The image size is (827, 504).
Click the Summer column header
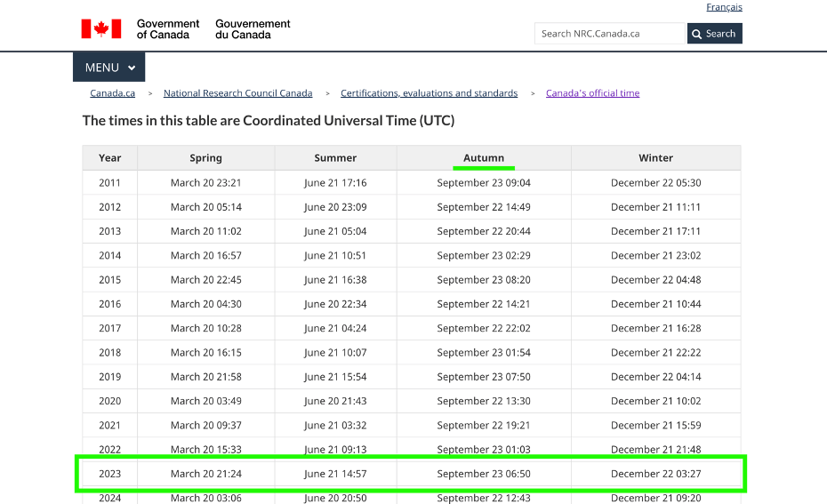pyautogui.click(x=335, y=157)
